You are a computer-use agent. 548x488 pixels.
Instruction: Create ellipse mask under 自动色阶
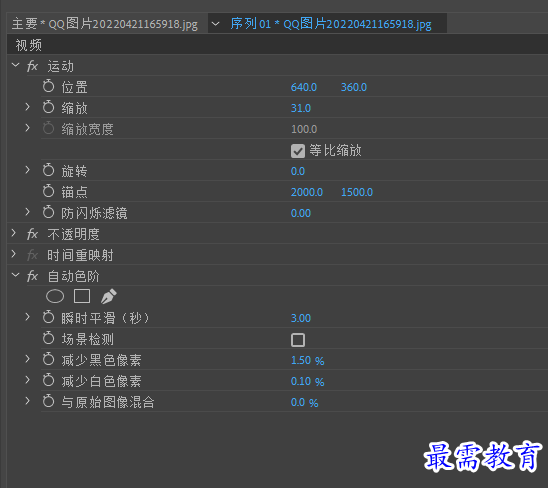coord(55,296)
